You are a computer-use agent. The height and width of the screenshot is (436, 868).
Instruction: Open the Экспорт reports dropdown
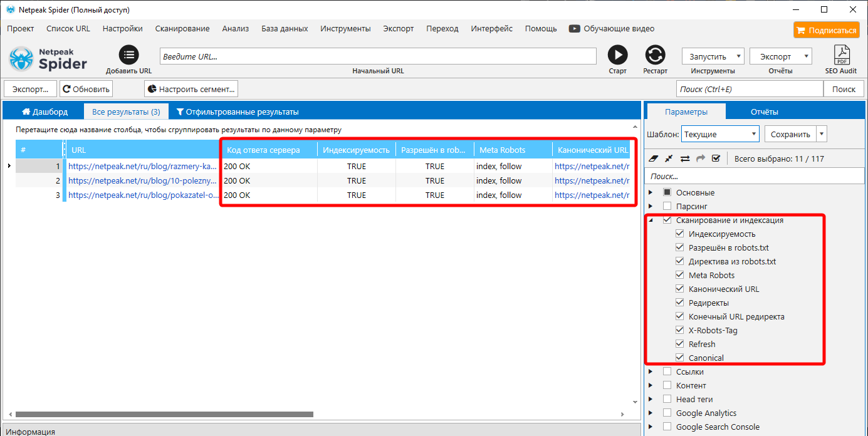tap(781, 56)
